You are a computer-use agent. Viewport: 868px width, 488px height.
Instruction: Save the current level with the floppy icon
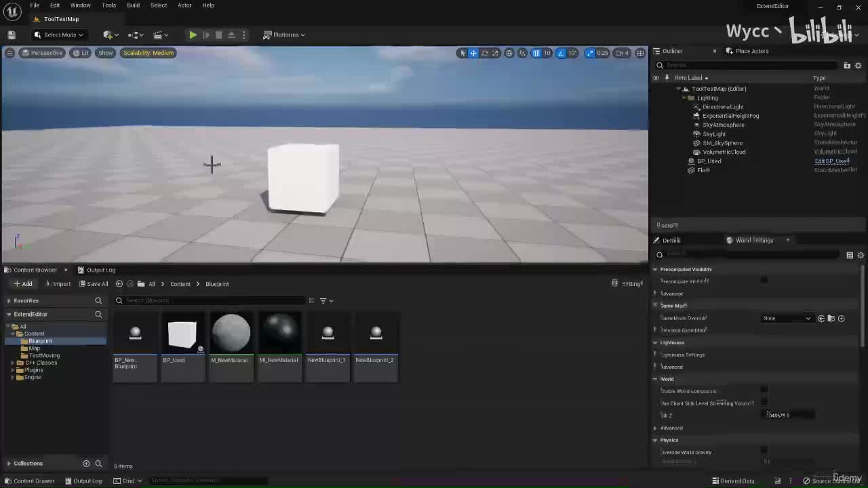12,35
